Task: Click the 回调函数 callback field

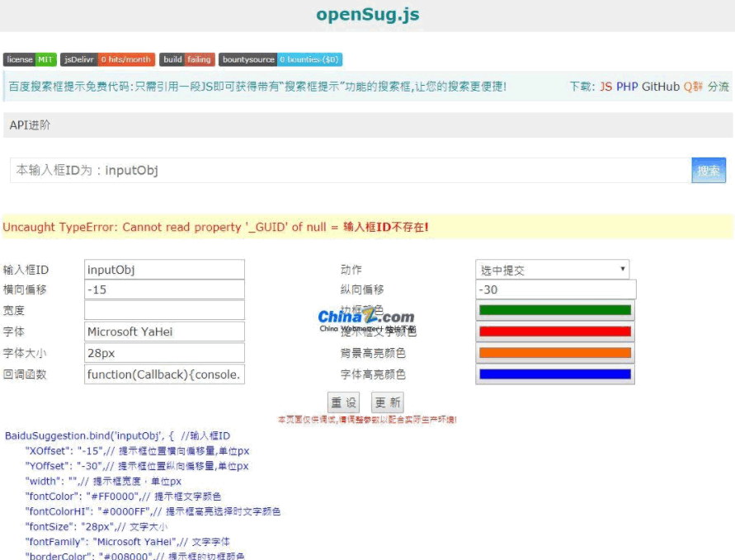Action: tap(164, 374)
